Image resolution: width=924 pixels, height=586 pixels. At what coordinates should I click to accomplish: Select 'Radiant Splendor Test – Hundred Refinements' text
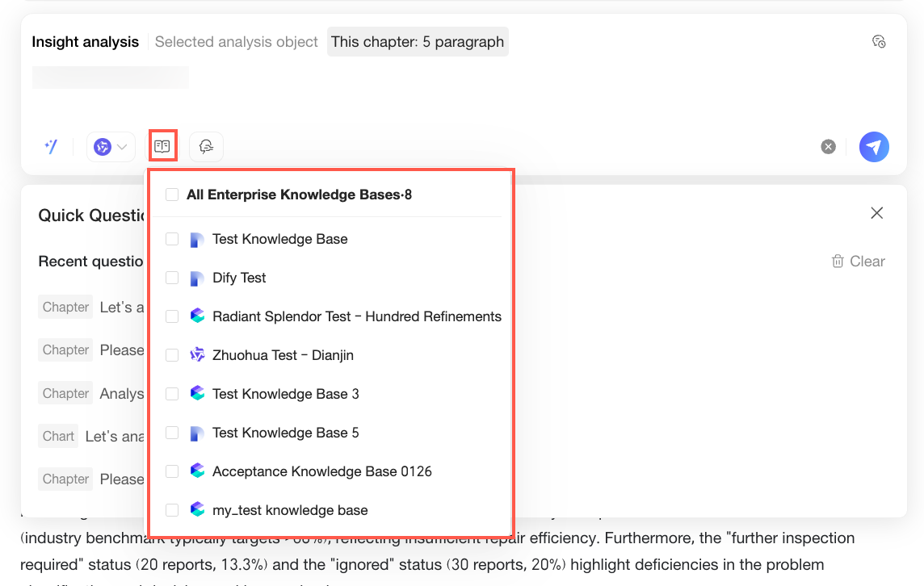[x=357, y=316]
